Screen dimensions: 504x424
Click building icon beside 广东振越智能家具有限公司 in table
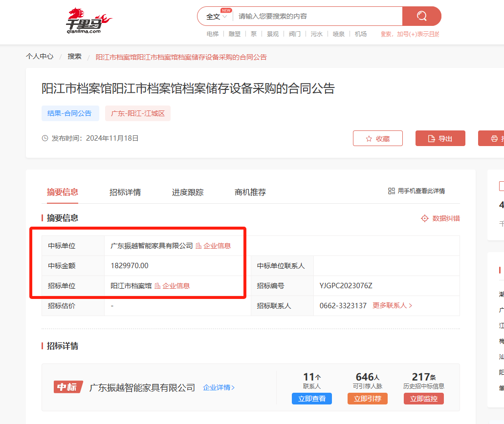(x=198, y=246)
